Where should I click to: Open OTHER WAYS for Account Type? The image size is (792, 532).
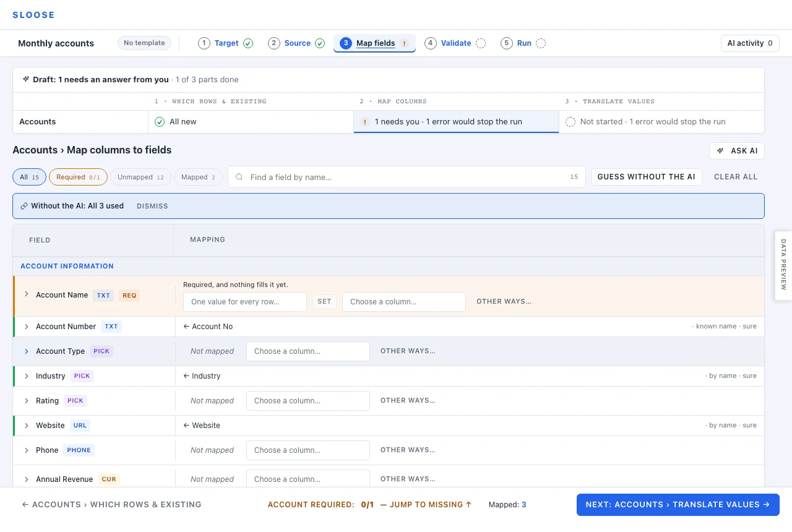coord(408,351)
